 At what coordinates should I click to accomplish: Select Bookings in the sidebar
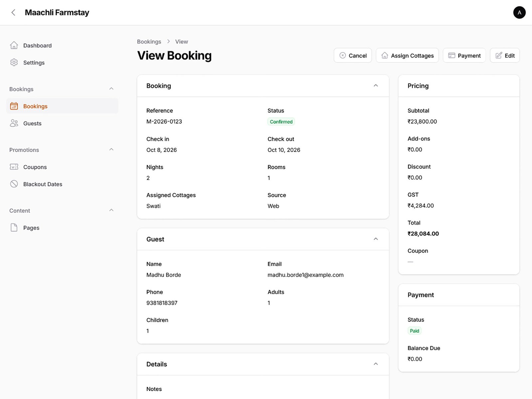pos(62,106)
